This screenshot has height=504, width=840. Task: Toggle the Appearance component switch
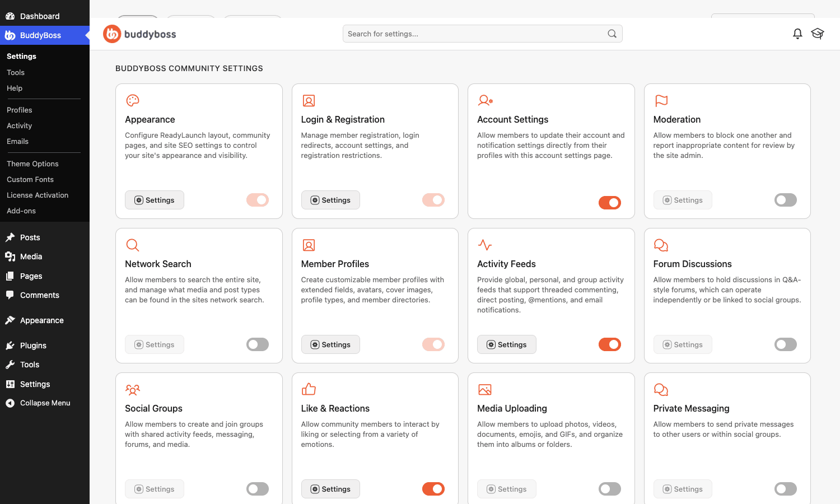click(258, 200)
